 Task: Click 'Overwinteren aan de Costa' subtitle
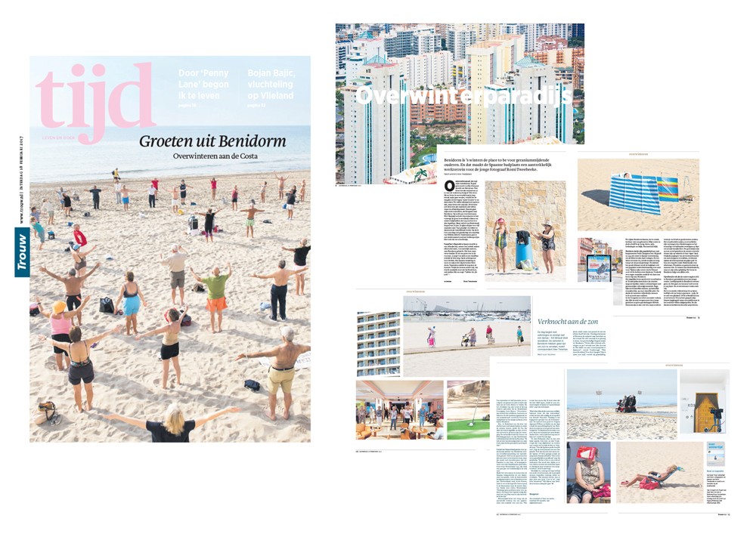pos(215,156)
